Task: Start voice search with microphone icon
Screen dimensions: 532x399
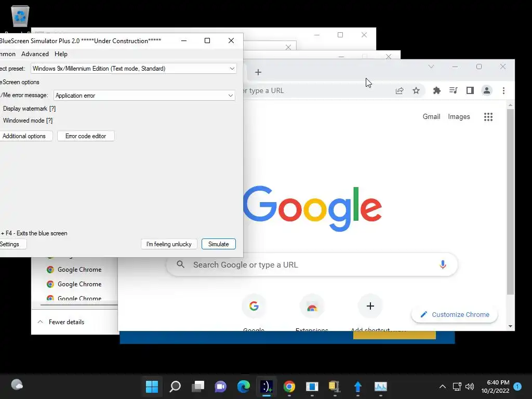Action: pyautogui.click(x=443, y=264)
